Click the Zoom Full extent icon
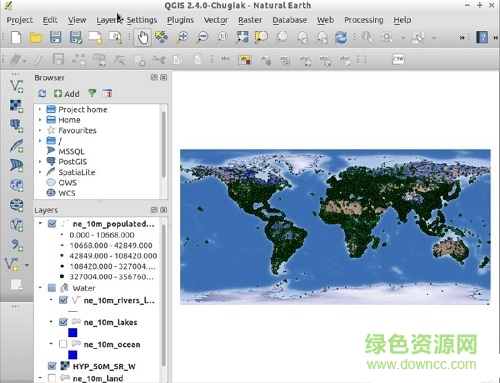500x383 pixels. [x=242, y=37]
